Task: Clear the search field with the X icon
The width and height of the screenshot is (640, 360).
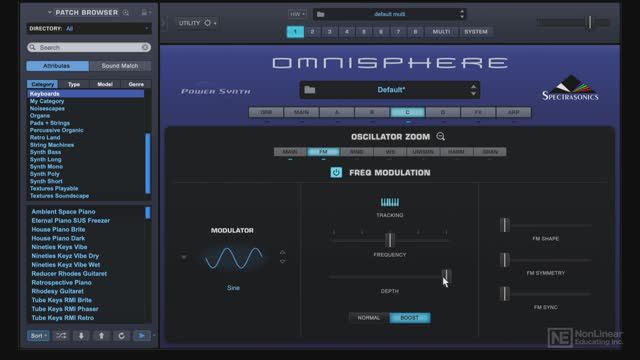Action: pyautogui.click(x=145, y=47)
